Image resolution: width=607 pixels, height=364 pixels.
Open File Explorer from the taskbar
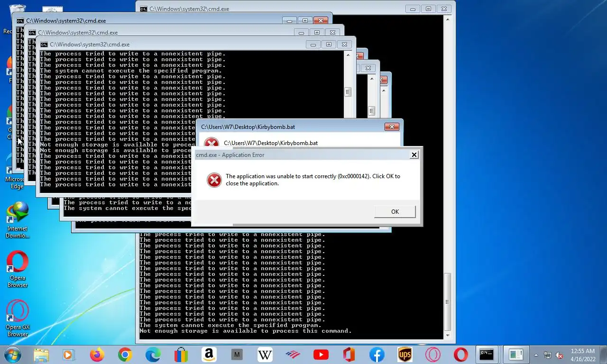[x=41, y=355]
